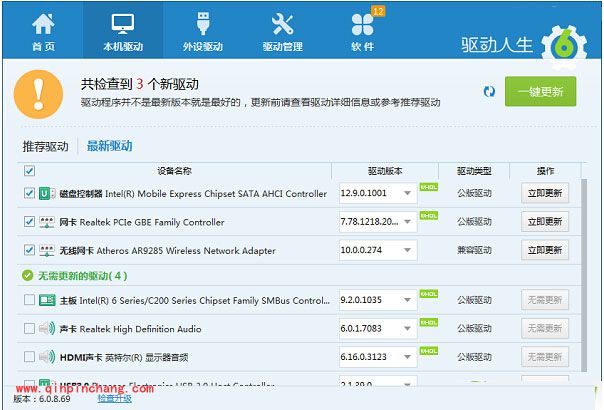Click the 操作 column header
The image size is (604, 410).
(x=545, y=171)
